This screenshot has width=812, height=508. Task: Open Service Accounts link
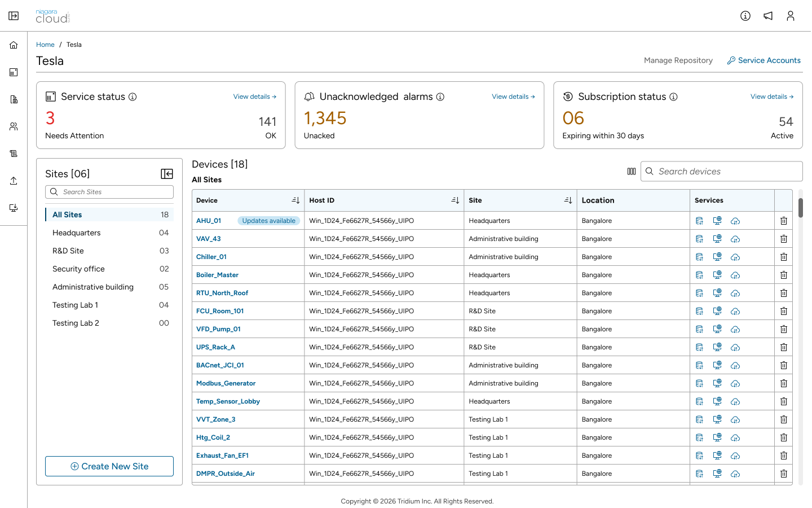point(764,60)
